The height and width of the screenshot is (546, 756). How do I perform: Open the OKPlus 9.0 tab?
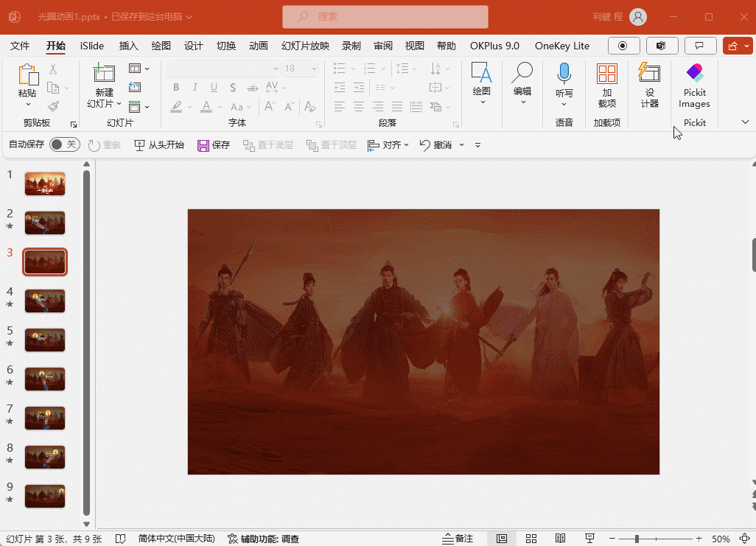tap(494, 46)
